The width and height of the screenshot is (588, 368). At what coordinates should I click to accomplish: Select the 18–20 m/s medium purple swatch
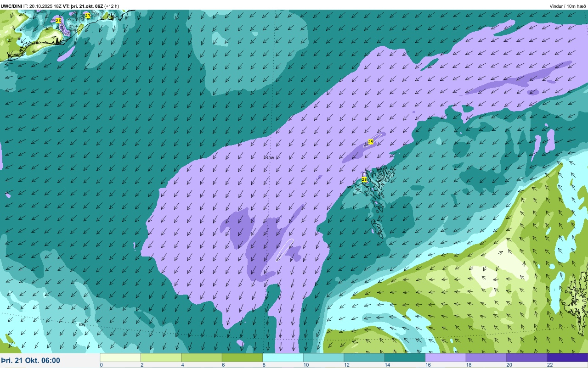[x=486, y=357]
